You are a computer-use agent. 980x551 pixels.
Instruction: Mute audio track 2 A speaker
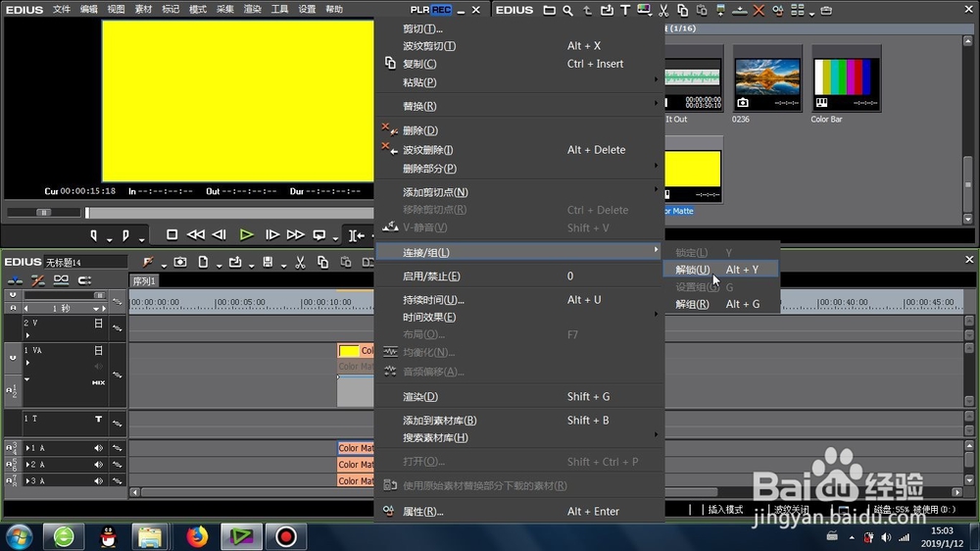98,464
